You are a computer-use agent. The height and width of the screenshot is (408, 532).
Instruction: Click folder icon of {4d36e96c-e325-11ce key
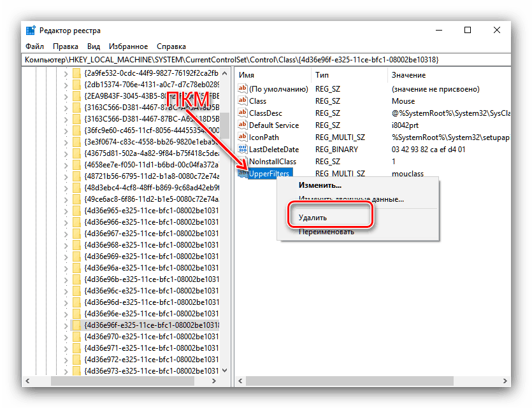pyautogui.click(x=77, y=291)
